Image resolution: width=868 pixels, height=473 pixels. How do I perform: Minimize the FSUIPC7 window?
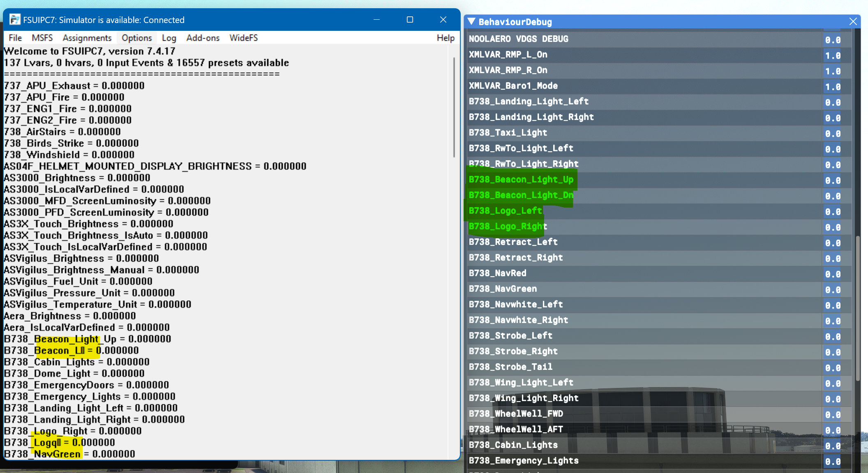pyautogui.click(x=376, y=20)
